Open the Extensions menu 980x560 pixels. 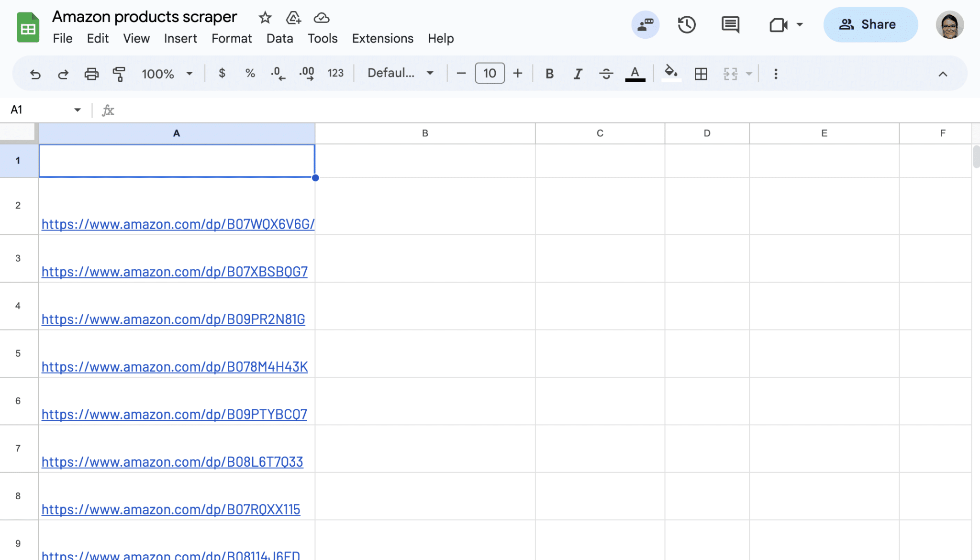382,38
